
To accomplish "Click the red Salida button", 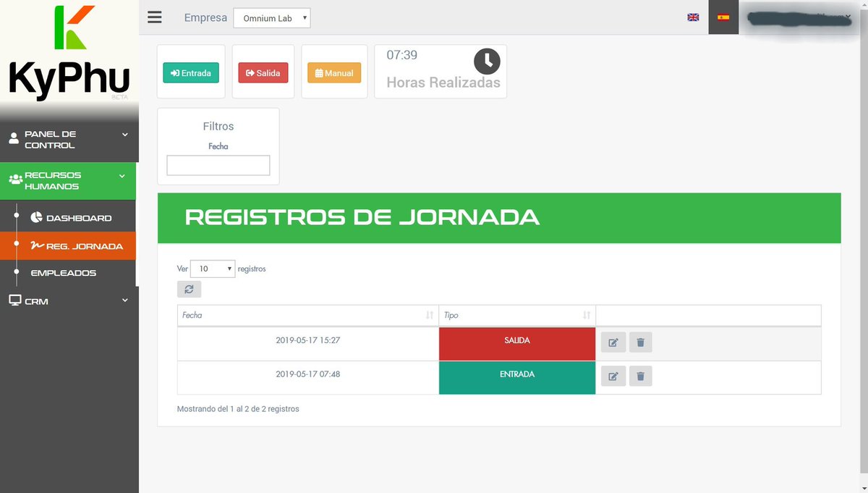I will tap(263, 73).
